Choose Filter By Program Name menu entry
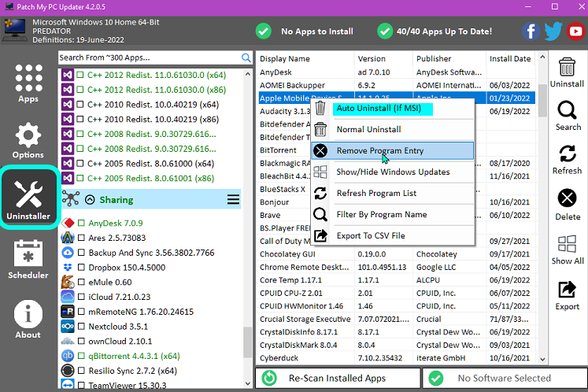The image size is (588, 392). tap(393, 215)
